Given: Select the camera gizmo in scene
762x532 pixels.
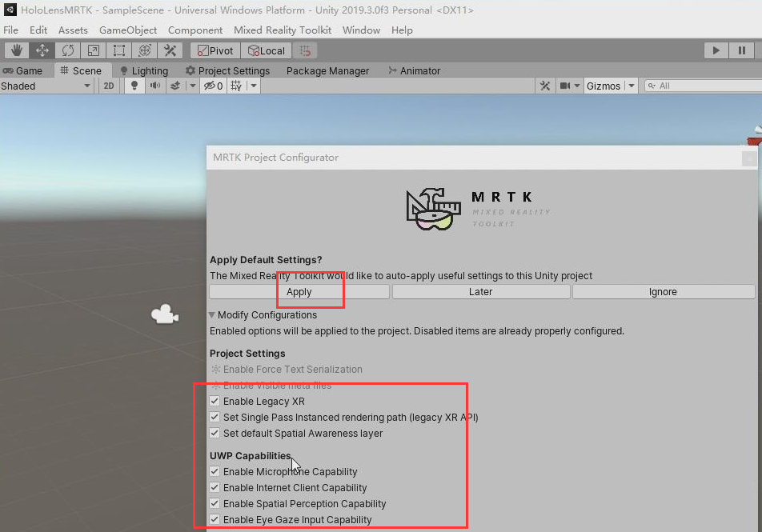Looking at the screenshot, I should tap(165, 314).
